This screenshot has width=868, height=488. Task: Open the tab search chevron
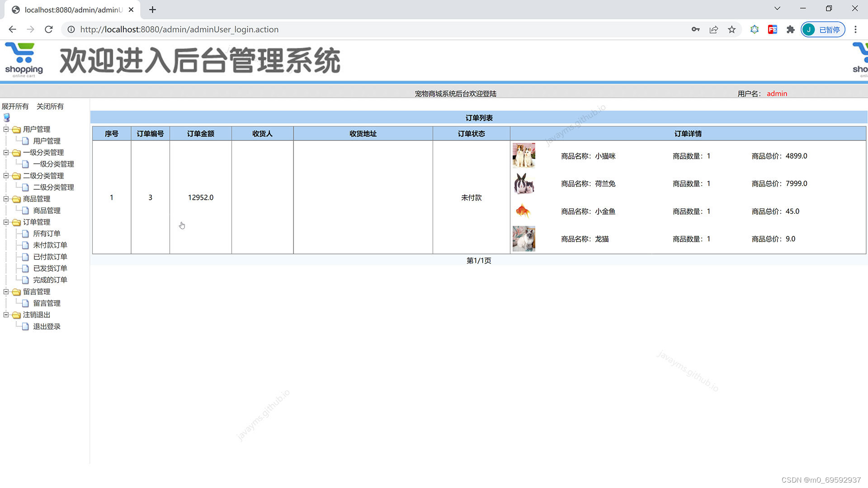pos(777,9)
